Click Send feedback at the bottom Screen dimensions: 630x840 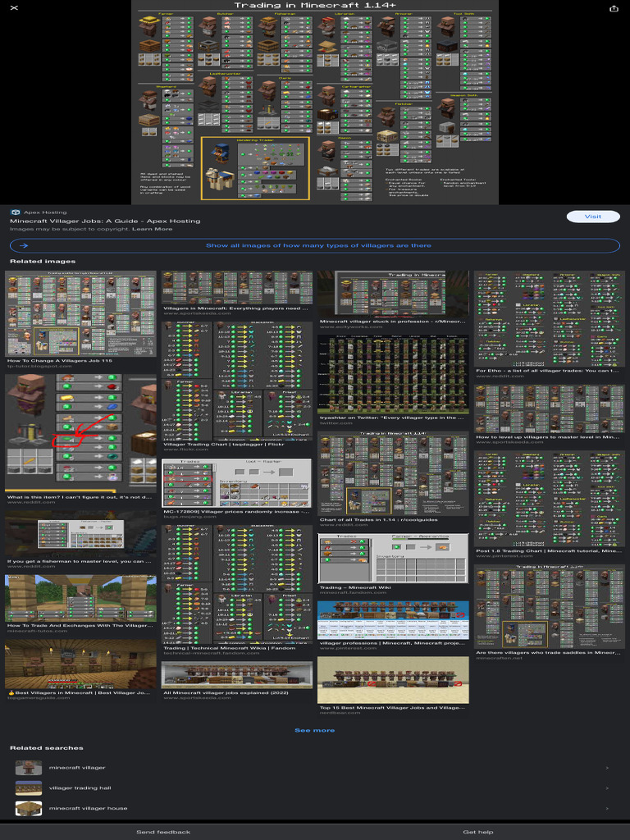pos(163,832)
